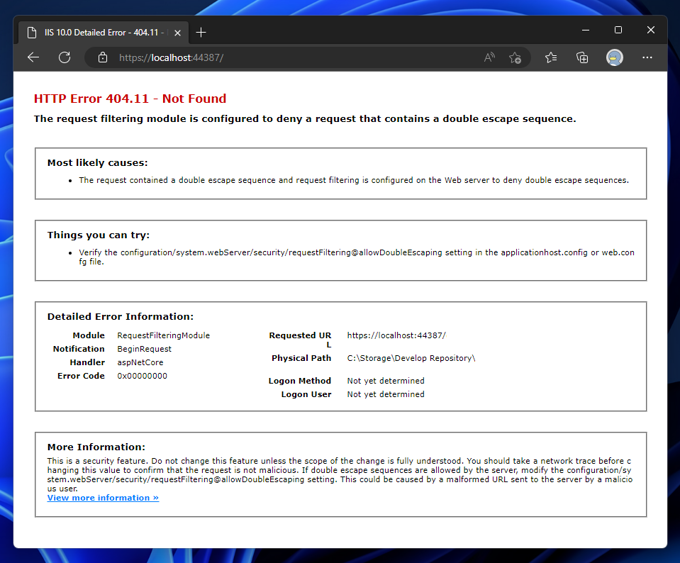The image size is (680, 563).
Task: Click the Logon Method Not yet determined value
Action: coord(386,381)
